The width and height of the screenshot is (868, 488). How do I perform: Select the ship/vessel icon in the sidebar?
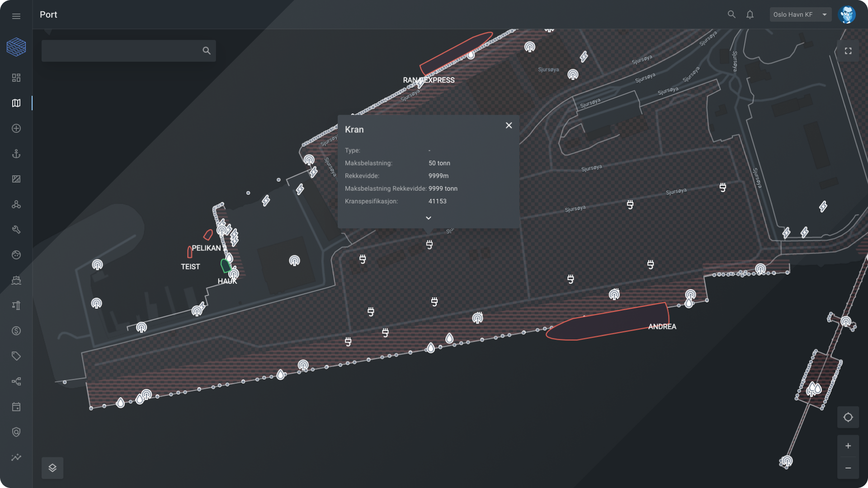(x=16, y=280)
